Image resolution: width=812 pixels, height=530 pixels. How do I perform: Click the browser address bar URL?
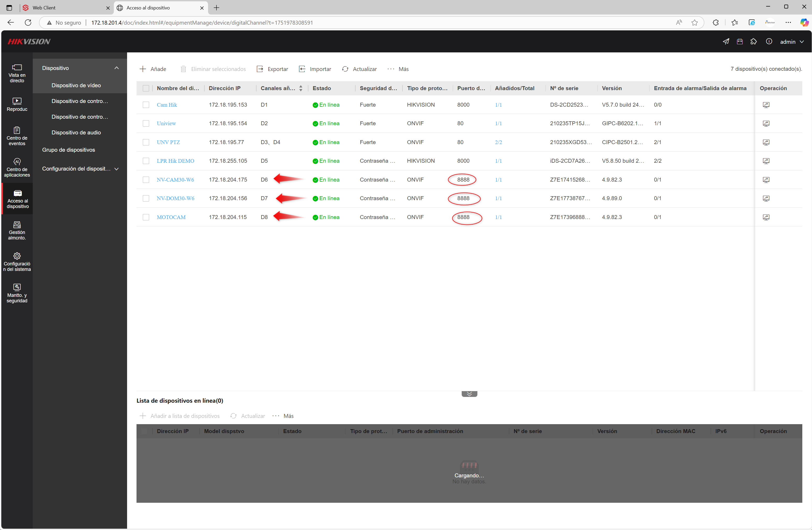coord(202,23)
